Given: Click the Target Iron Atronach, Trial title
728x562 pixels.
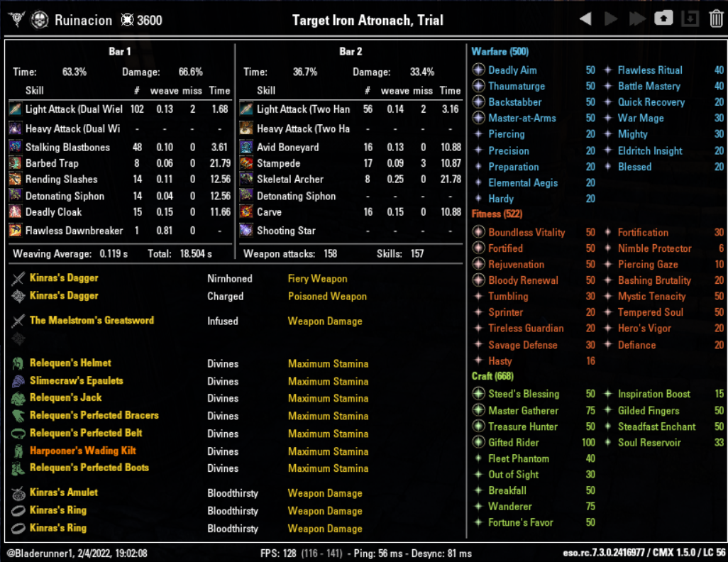Looking at the screenshot, I should 368,20.
